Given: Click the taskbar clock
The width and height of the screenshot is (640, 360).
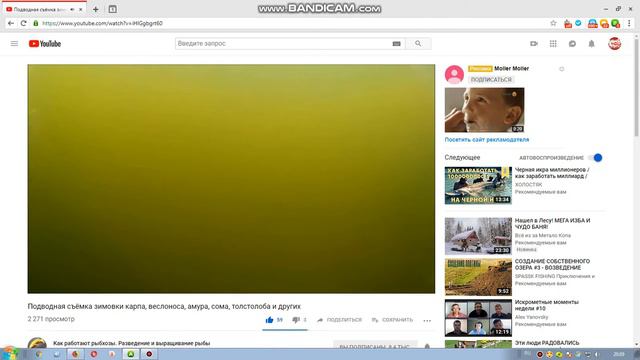Looking at the screenshot, I should 619,354.
